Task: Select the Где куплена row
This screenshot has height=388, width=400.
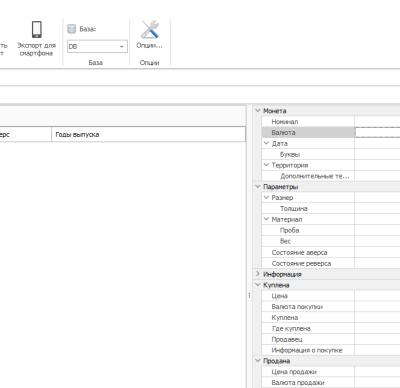Action: coord(331,328)
